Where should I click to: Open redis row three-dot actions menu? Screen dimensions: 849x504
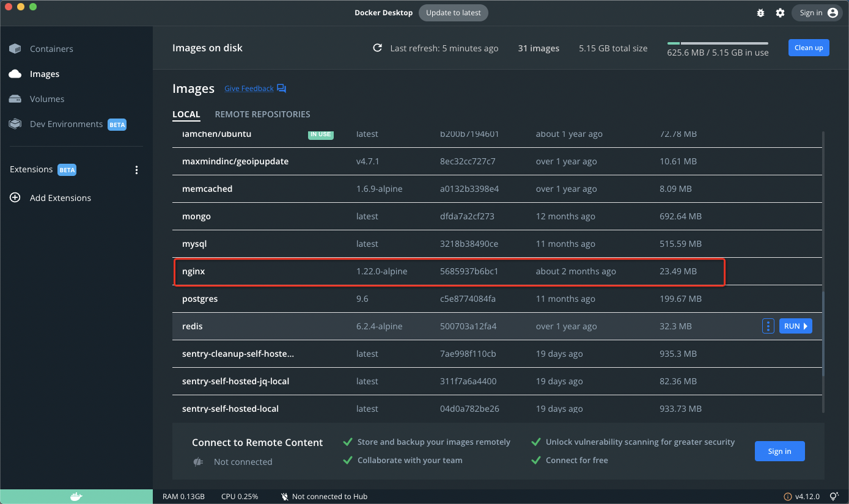[768, 326]
